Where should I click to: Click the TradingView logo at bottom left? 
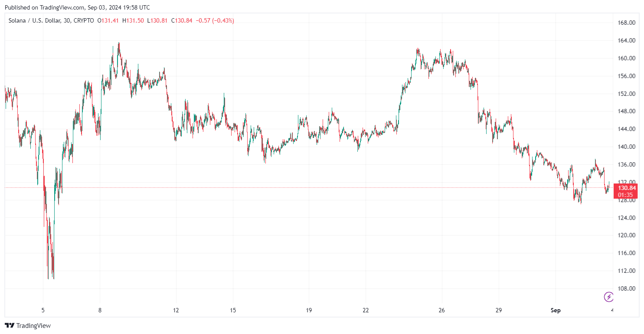[28, 325]
